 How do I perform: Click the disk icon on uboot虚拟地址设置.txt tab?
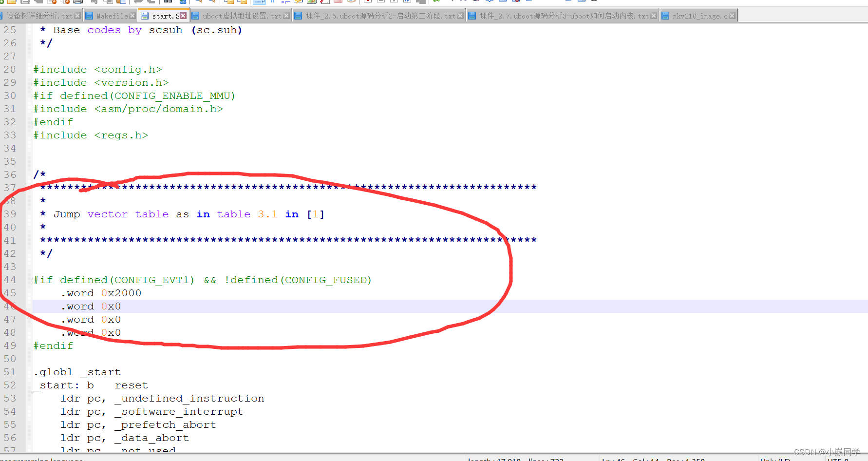click(x=195, y=16)
